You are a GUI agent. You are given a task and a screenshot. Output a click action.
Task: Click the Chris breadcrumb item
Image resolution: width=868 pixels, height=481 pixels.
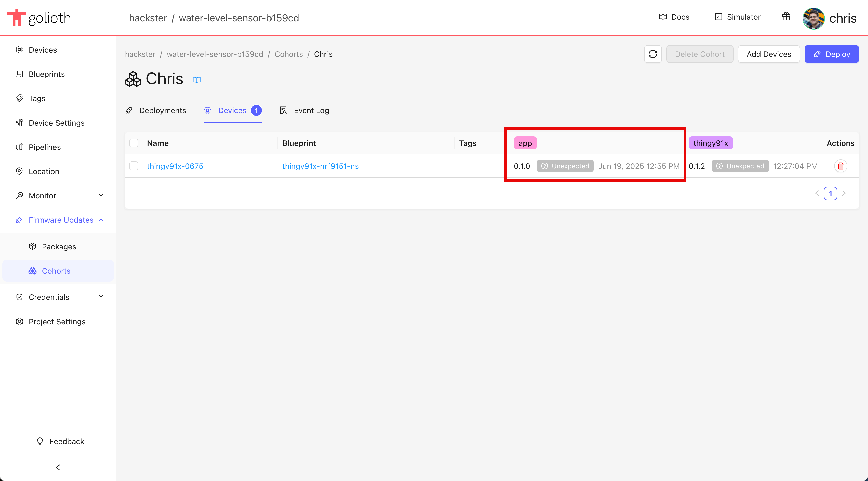(x=323, y=54)
